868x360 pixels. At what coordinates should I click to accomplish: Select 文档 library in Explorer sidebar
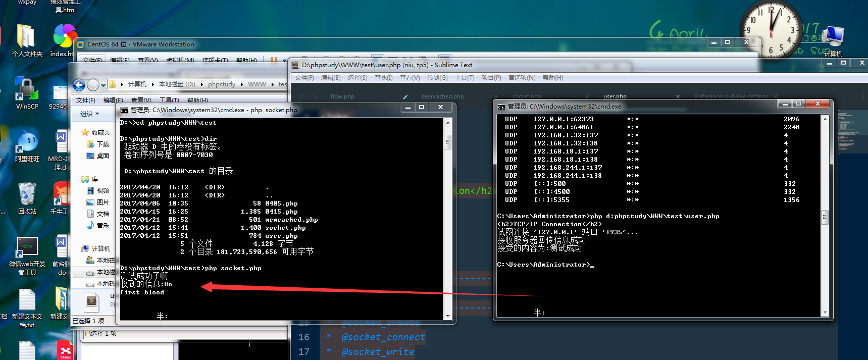98,214
